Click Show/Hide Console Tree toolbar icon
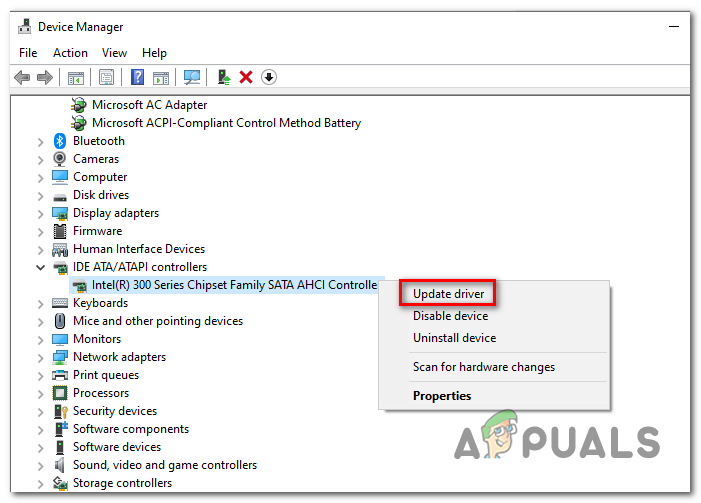 click(x=76, y=77)
